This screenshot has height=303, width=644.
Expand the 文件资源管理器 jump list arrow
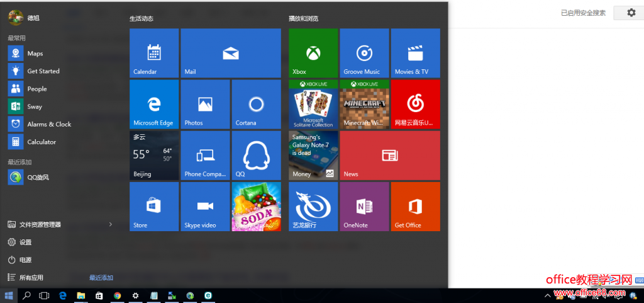pyautogui.click(x=111, y=224)
